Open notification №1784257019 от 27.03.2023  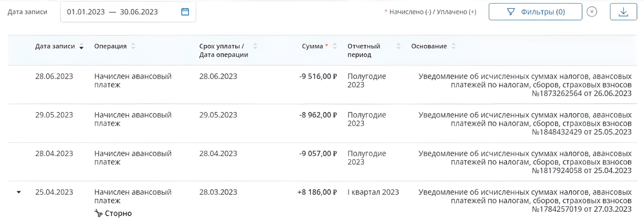525,201
